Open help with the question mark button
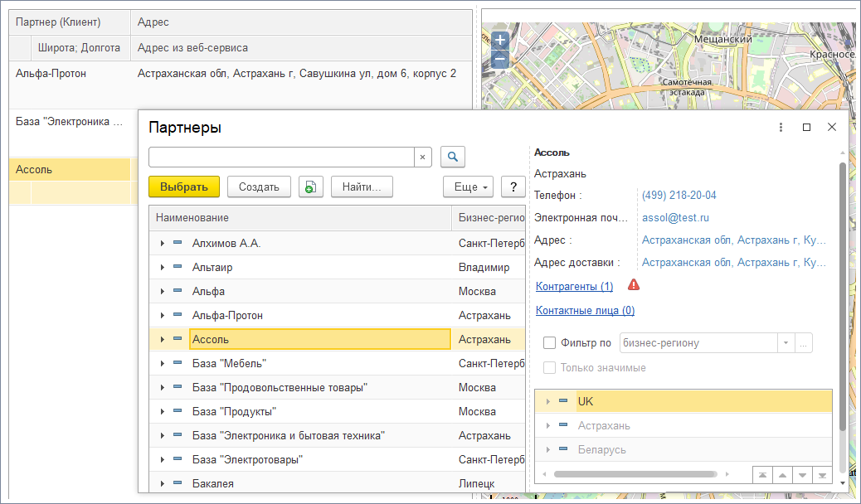861x504 pixels. click(513, 187)
